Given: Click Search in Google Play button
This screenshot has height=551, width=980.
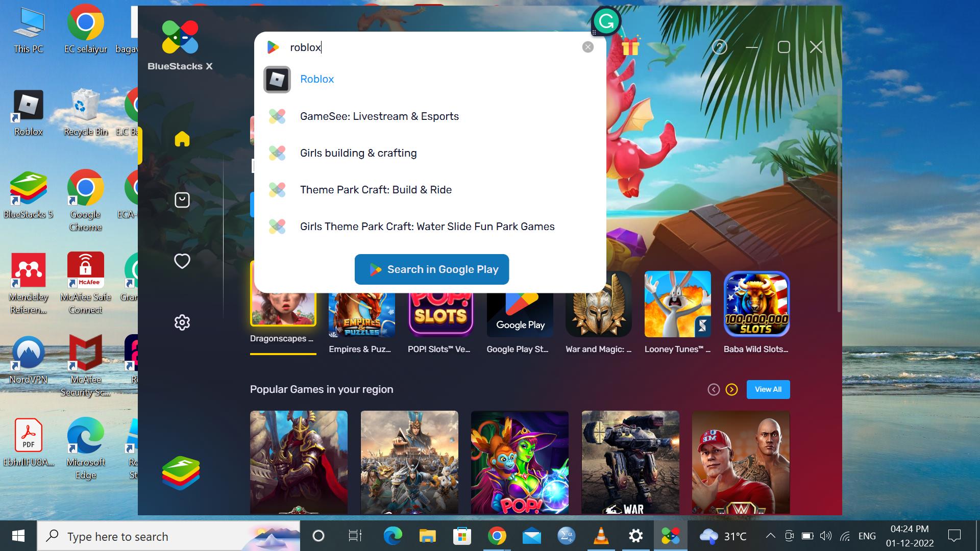Looking at the screenshot, I should pyautogui.click(x=432, y=269).
